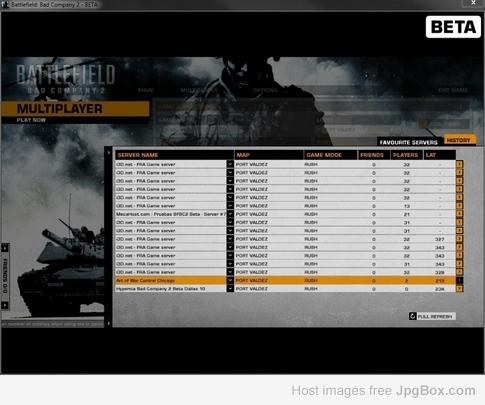The height and width of the screenshot is (405, 485).
Task: Click lower arrow icon on Friends sidebar
Action: click(5, 305)
